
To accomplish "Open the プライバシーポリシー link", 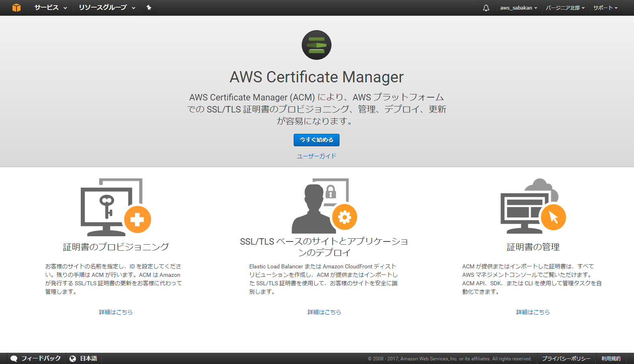I will click(x=566, y=359).
